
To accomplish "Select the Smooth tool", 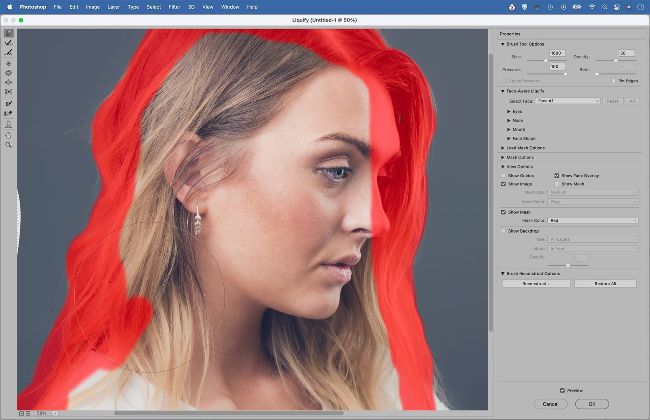I will point(9,52).
